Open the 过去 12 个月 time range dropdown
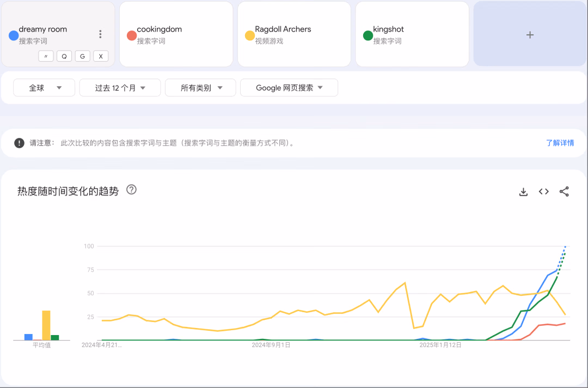 (x=120, y=88)
